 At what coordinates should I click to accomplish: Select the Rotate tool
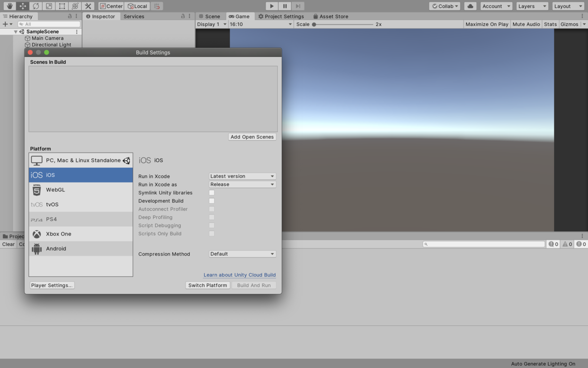pos(36,6)
